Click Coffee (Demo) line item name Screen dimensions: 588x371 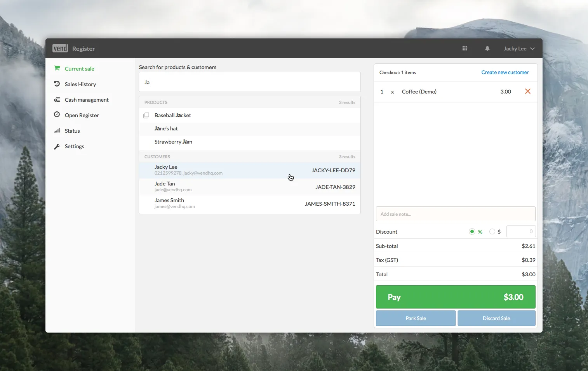coord(419,92)
